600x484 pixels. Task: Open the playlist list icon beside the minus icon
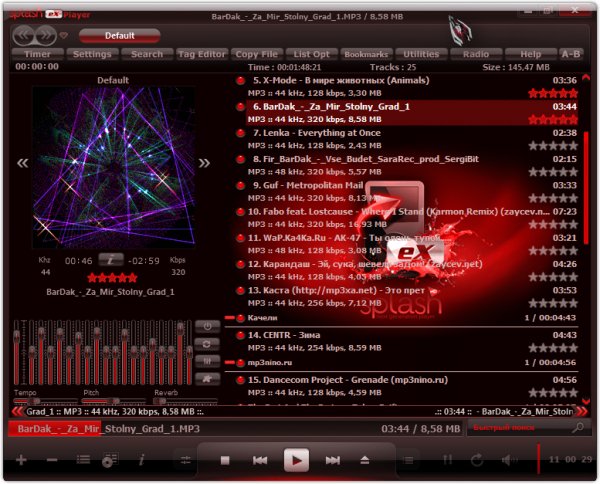coord(83,460)
